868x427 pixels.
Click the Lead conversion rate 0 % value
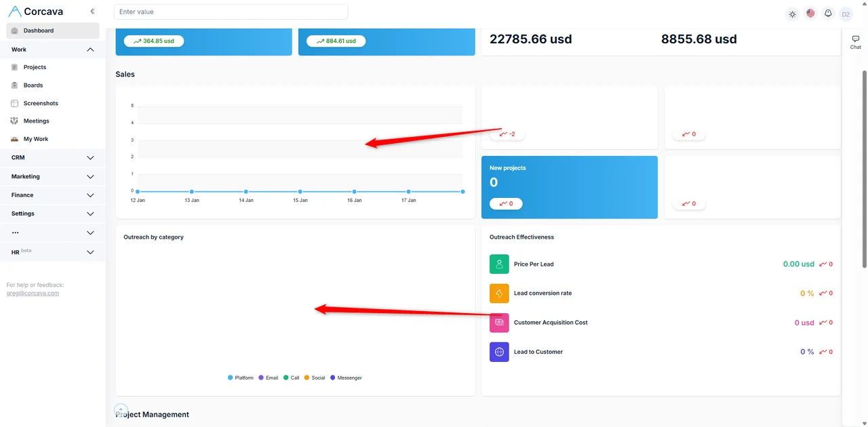click(807, 293)
